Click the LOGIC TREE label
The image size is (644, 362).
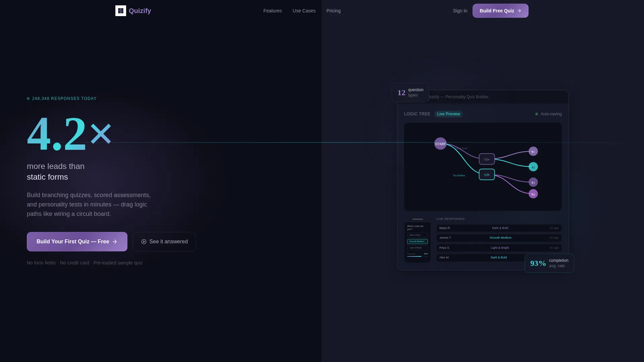(417, 114)
